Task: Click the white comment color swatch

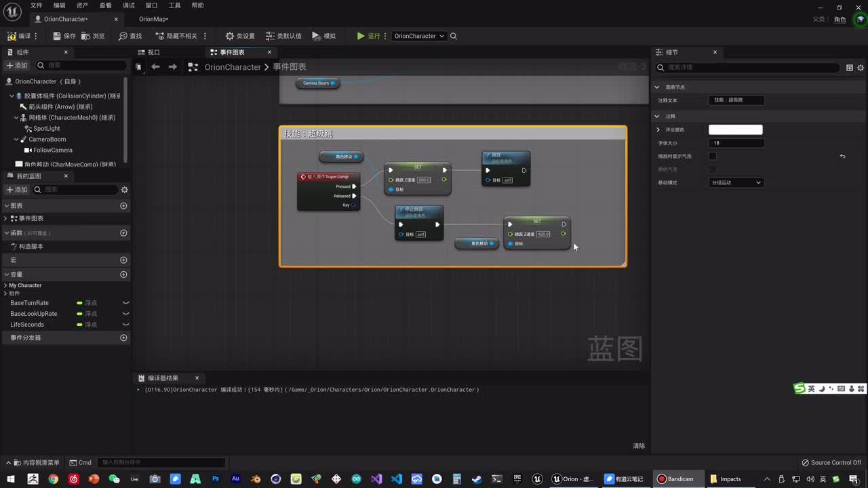Action: pyautogui.click(x=735, y=129)
